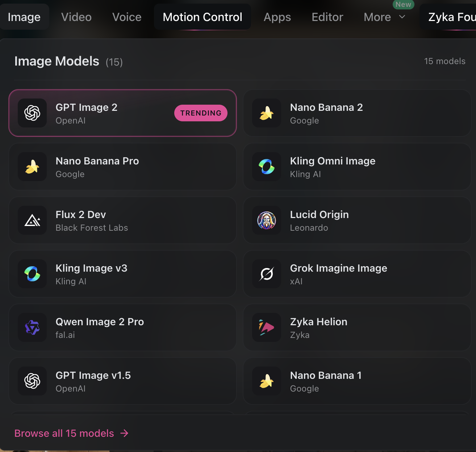Image resolution: width=476 pixels, height=452 pixels.
Task: Click 'Kling AI' under Kling Image v3
Action: point(71,281)
